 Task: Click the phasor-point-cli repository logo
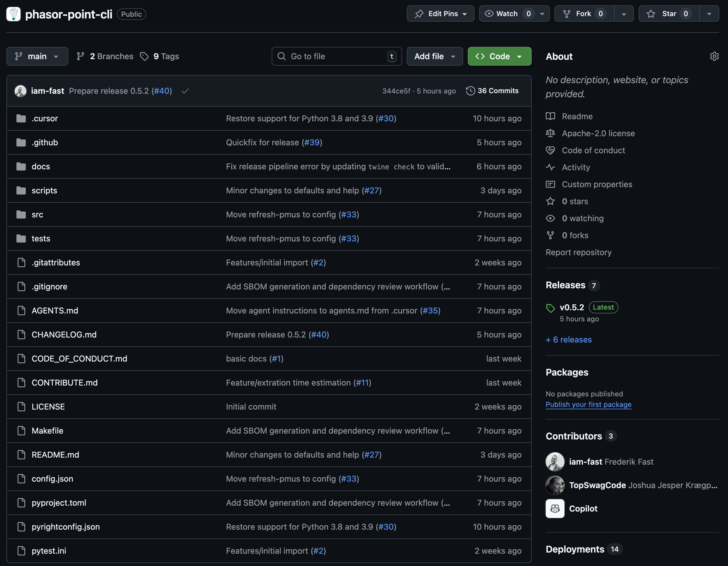coord(13,14)
